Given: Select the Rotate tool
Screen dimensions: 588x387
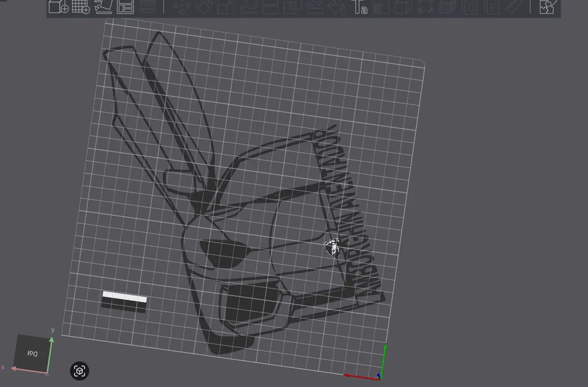Looking at the screenshot, I should coord(204,6).
